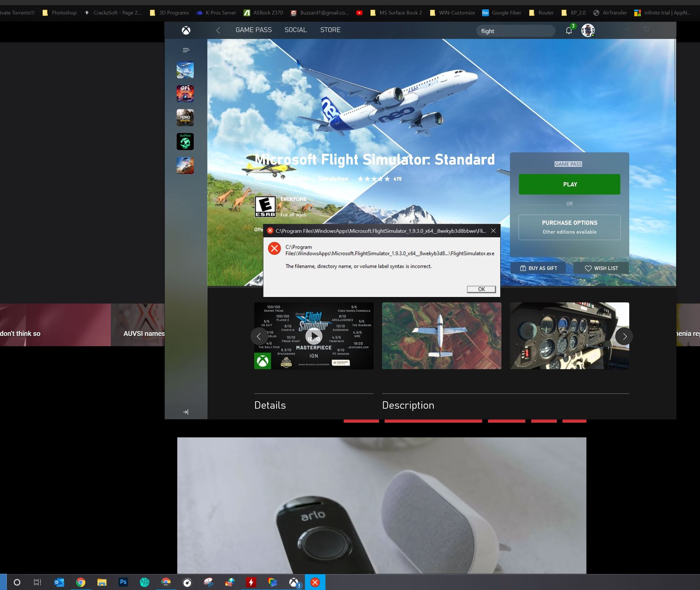Open the 3D Programs bookmark folder

pyautogui.click(x=169, y=13)
